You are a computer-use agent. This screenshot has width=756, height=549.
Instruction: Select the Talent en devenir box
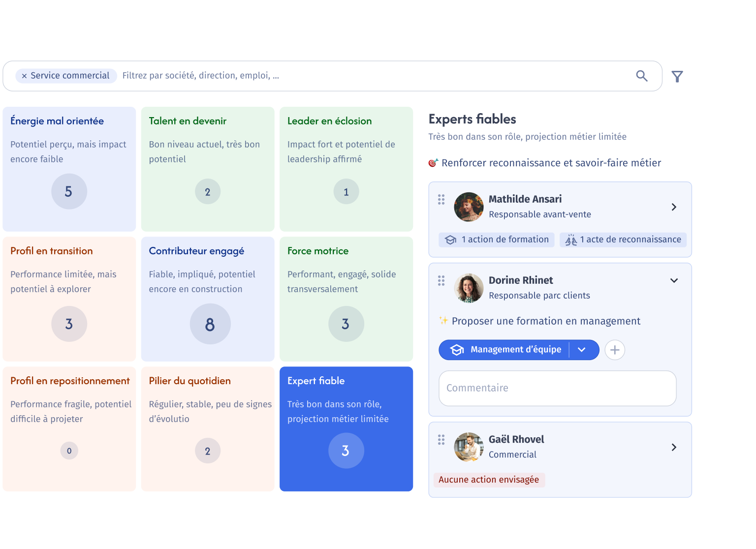208,169
